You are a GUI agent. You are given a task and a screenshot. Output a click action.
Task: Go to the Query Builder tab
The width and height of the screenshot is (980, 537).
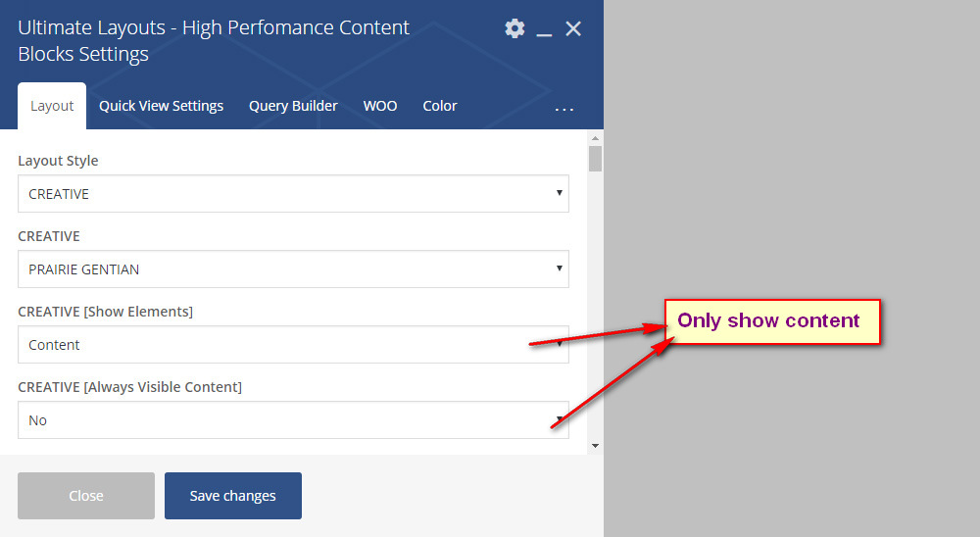[293, 106]
